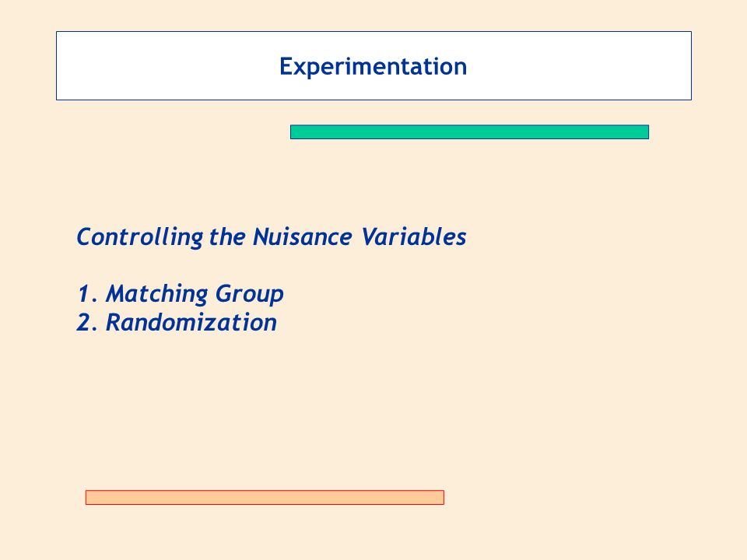The width and height of the screenshot is (747, 560).
Task: Click the word "Group" in list
Action: click(x=250, y=294)
